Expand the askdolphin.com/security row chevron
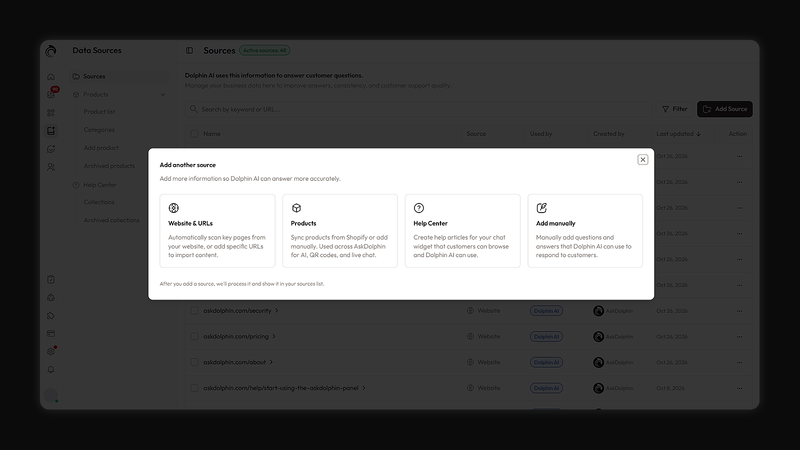This screenshot has height=450, width=800. pyautogui.click(x=277, y=311)
